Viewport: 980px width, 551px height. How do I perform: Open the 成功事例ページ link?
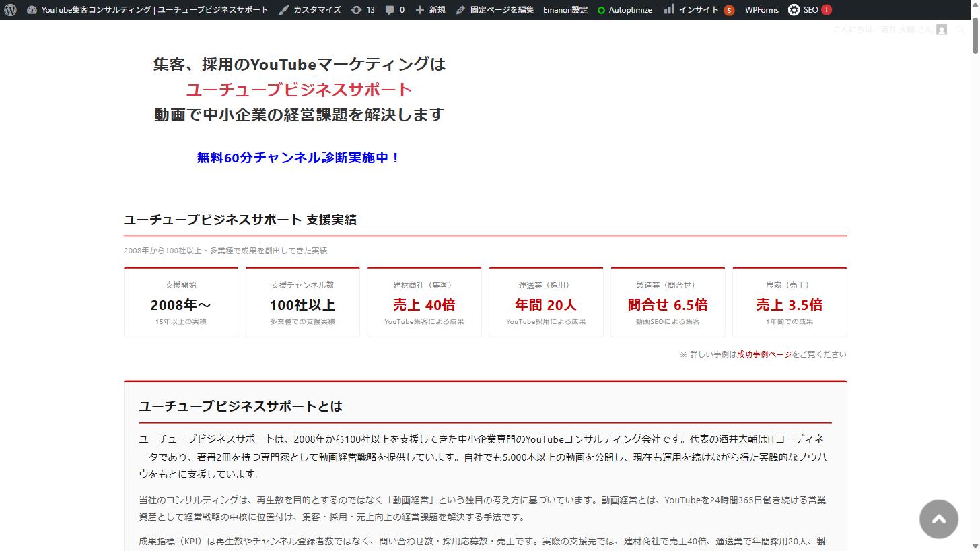coord(764,354)
